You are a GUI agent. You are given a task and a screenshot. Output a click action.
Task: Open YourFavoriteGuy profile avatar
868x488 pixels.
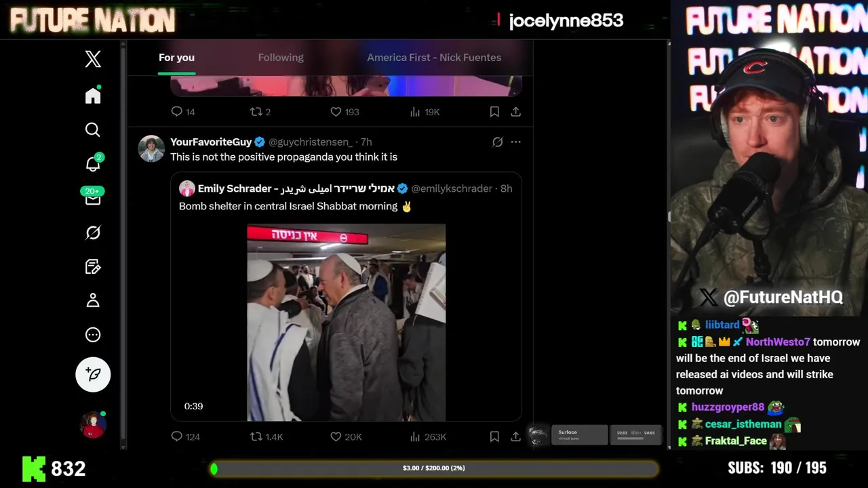point(151,148)
